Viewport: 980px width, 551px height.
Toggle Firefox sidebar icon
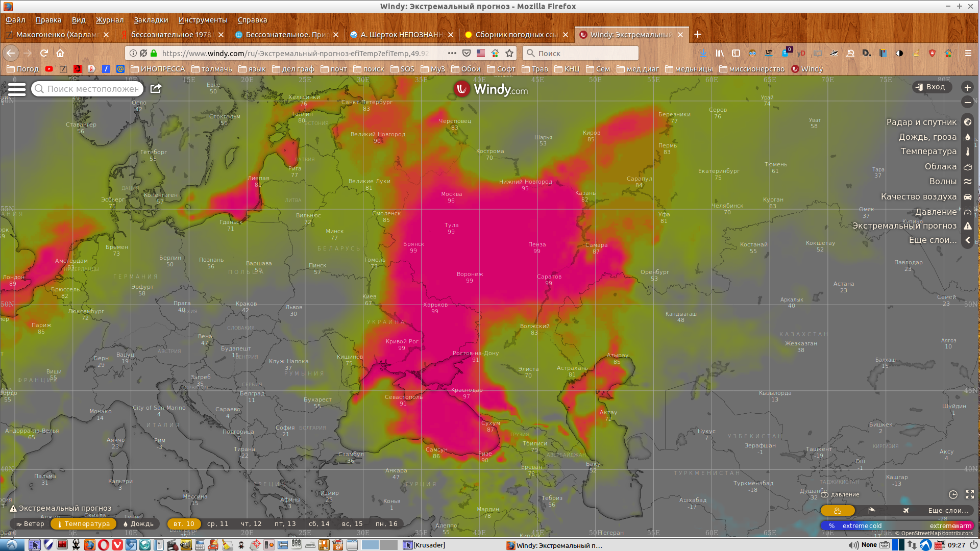click(736, 53)
